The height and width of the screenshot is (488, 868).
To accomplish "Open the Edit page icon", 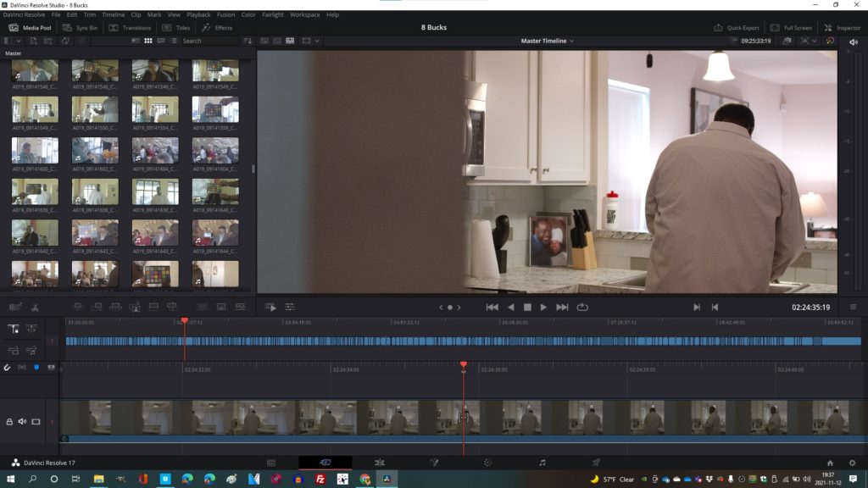I will coord(379,463).
